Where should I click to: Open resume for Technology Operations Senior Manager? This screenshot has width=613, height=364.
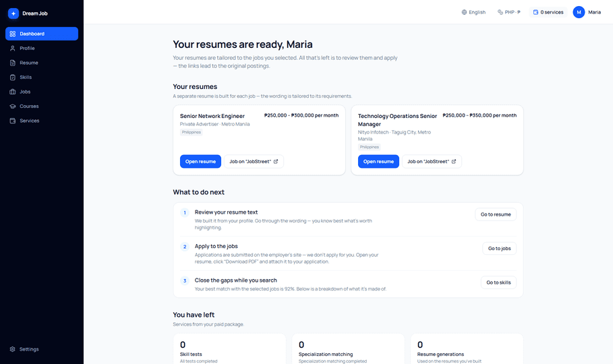(x=378, y=162)
